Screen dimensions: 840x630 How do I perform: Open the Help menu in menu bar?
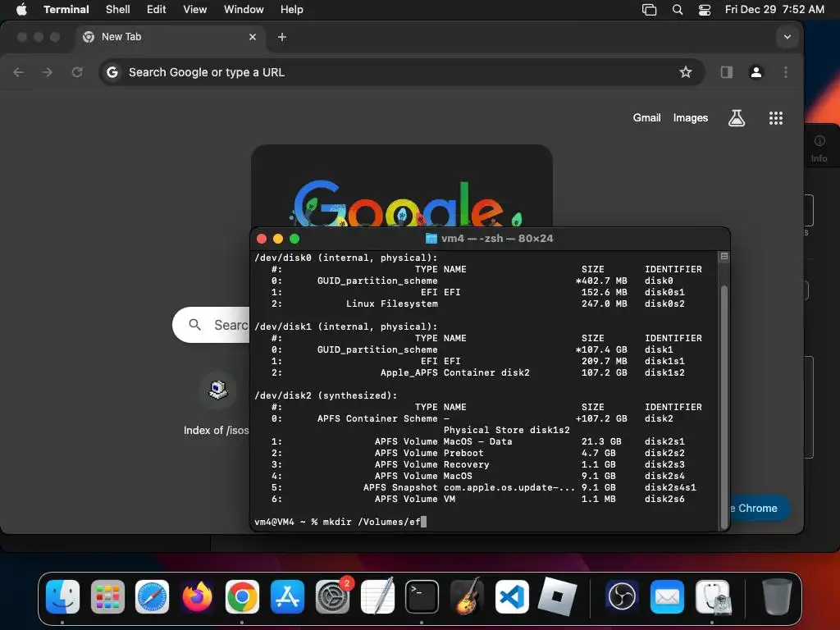pyautogui.click(x=292, y=9)
